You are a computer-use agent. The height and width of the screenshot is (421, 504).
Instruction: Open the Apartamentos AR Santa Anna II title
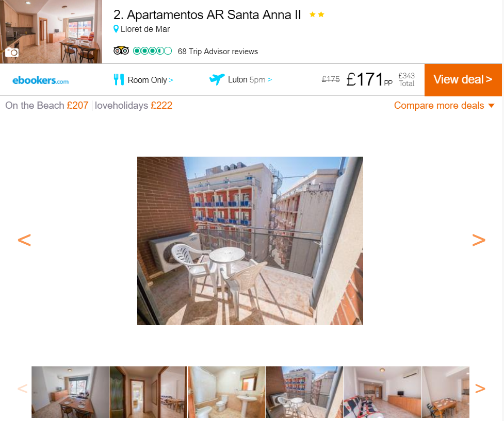pos(207,15)
